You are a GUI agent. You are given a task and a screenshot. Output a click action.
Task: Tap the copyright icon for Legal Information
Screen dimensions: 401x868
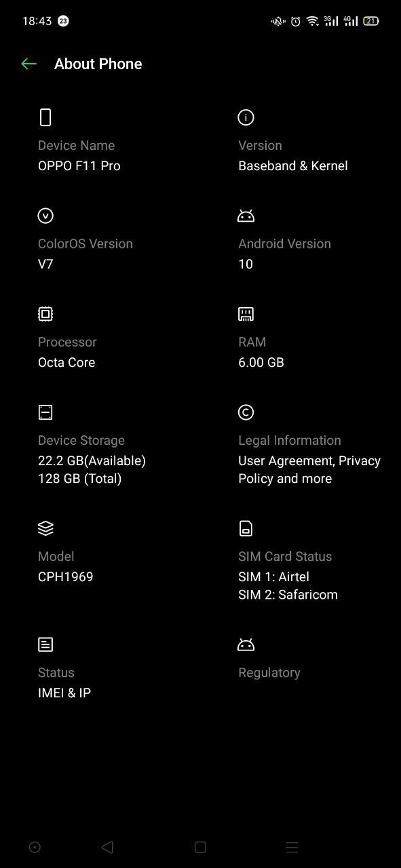(246, 412)
